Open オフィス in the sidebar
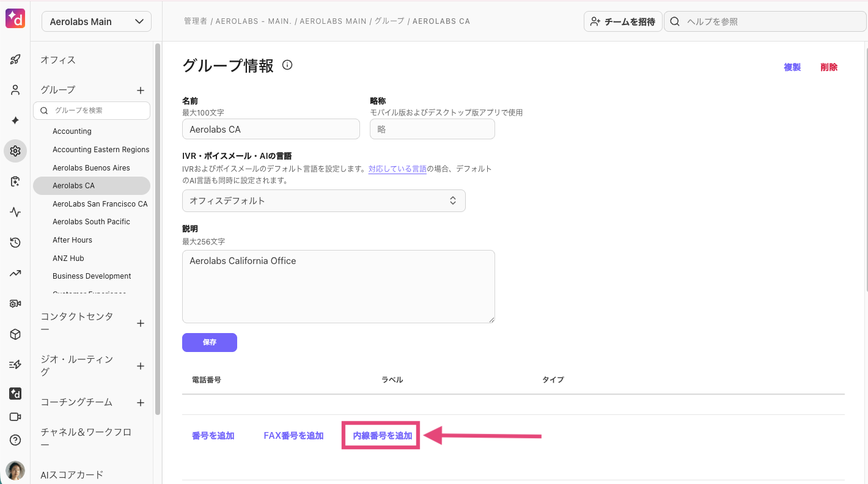Screen dimensions: 868x484 pyautogui.click(x=58, y=60)
